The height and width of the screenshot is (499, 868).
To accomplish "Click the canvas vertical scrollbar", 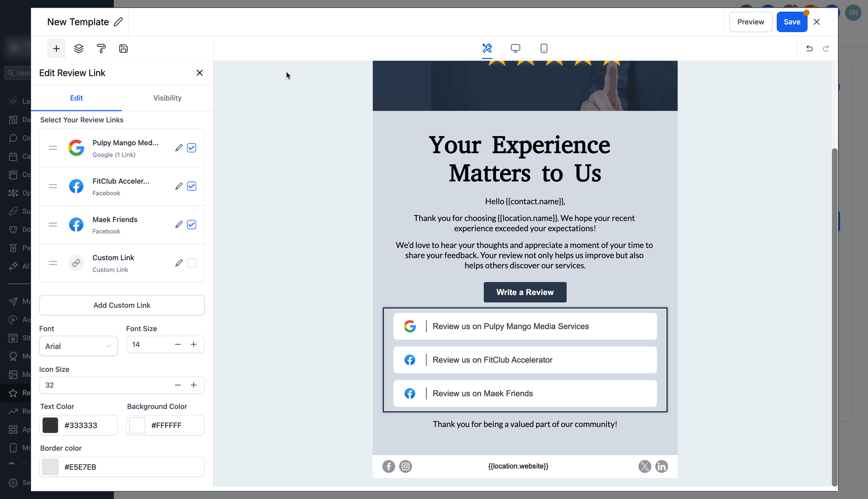I will tap(834, 316).
